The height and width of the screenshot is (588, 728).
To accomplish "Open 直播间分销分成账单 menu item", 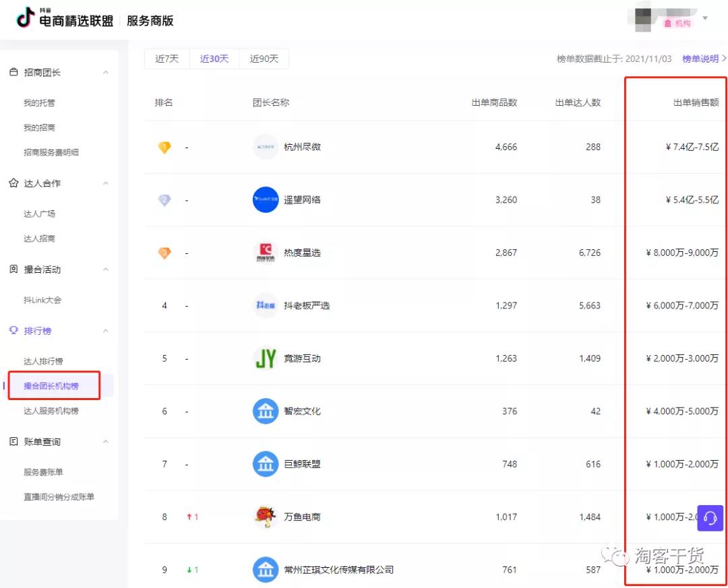I will 59,496.
